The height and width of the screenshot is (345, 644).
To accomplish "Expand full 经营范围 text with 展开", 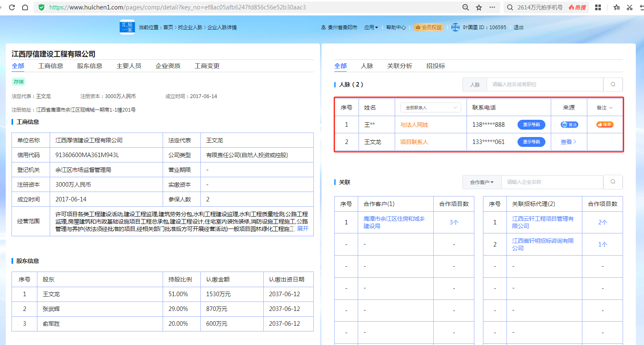I will click(303, 229).
